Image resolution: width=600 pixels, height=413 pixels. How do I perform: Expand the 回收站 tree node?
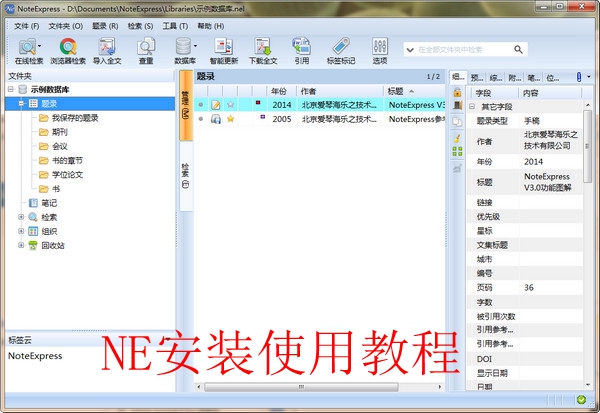tap(21, 245)
